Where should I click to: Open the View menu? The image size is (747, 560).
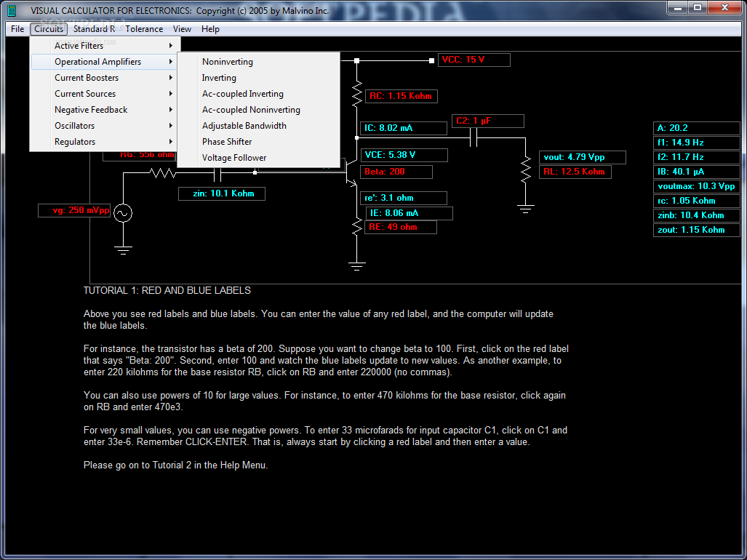point(182,29)
